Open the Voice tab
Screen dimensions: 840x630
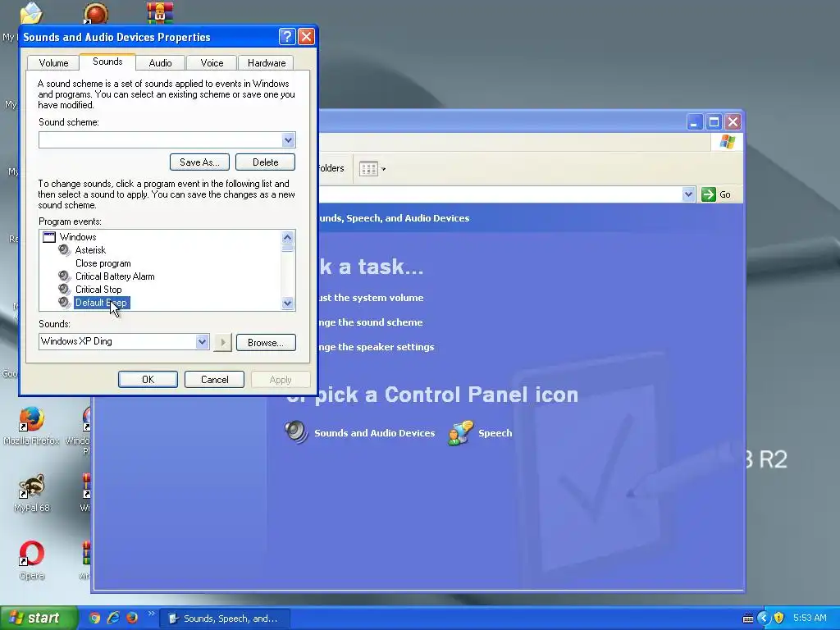click(212, 62)
